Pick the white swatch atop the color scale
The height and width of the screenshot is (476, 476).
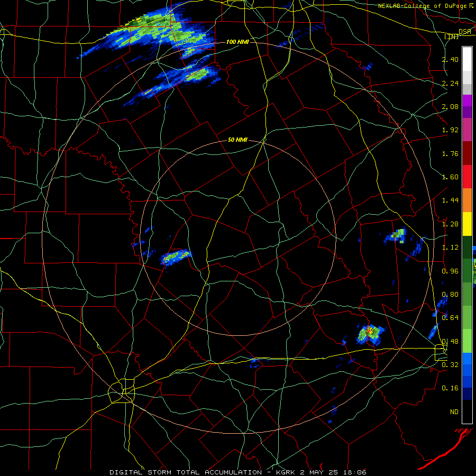[x=467, y=59]
